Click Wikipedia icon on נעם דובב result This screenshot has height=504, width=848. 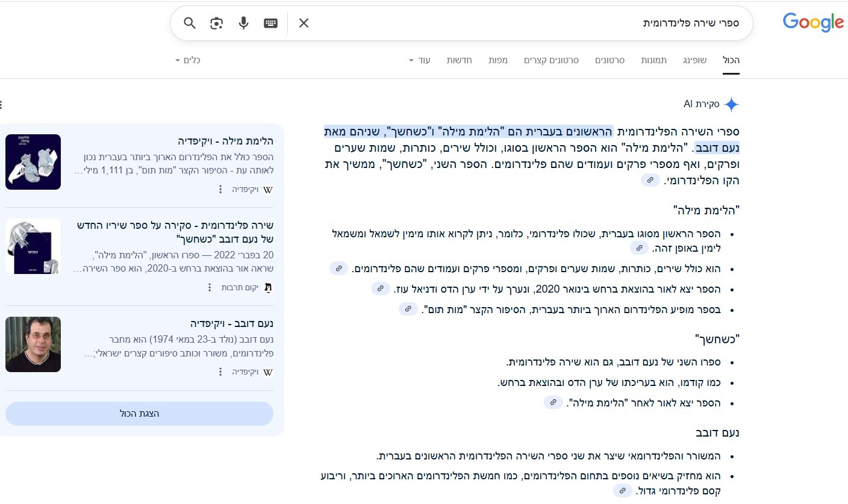(269, 372)
